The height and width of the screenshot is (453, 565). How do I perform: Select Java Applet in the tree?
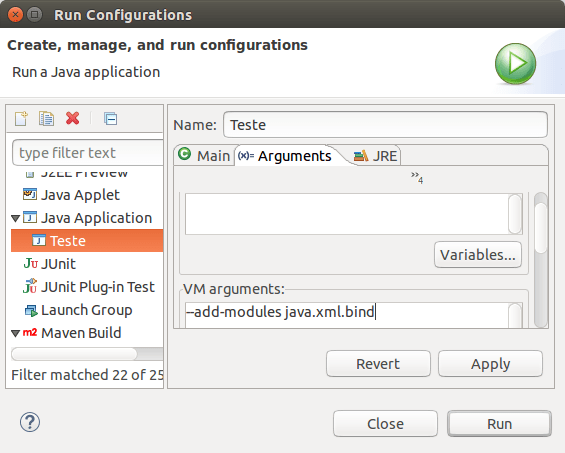(x=80, y=195)
